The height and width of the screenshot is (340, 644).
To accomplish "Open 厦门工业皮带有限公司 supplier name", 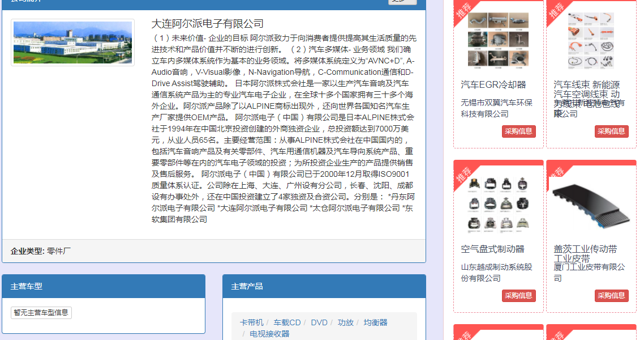I will pyautogui.click(x=589, y=273).
